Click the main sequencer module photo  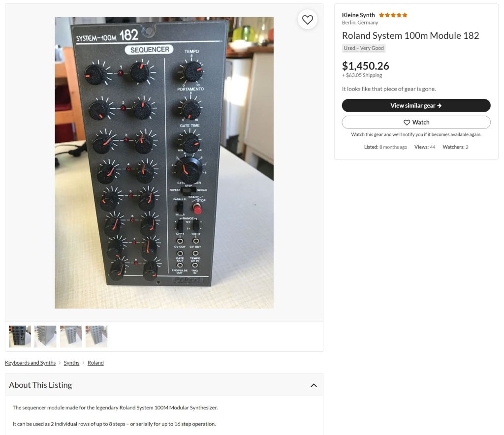(x=164, y=163)
